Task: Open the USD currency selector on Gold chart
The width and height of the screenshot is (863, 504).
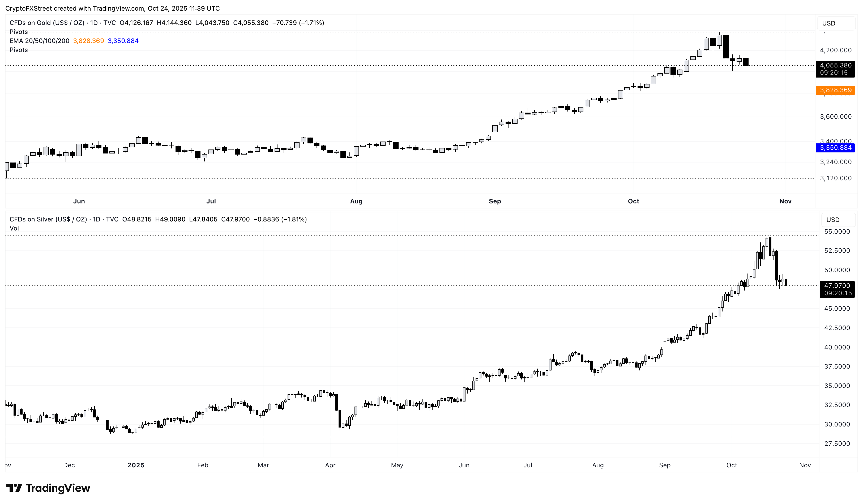Action: coord(829,23)
